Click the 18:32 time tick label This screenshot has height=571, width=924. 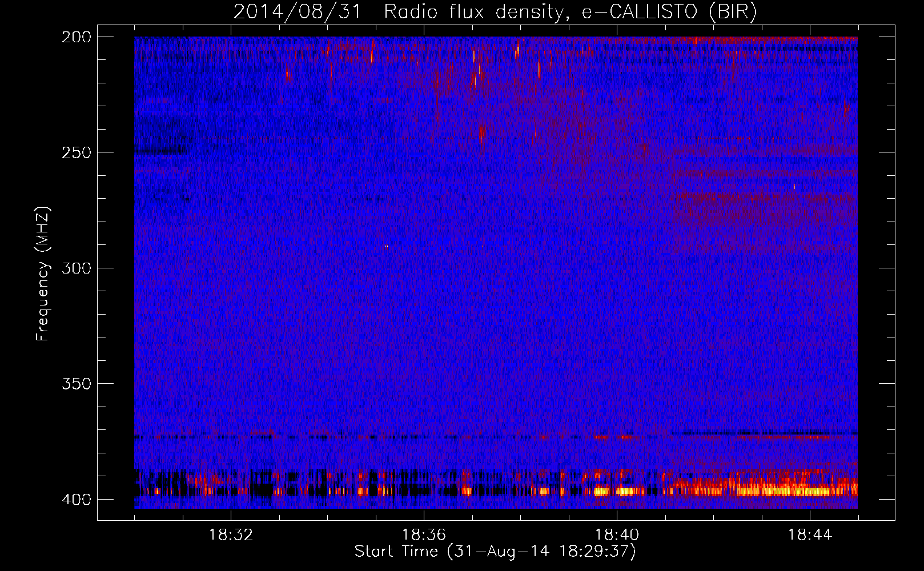click(x=231, y=535)
